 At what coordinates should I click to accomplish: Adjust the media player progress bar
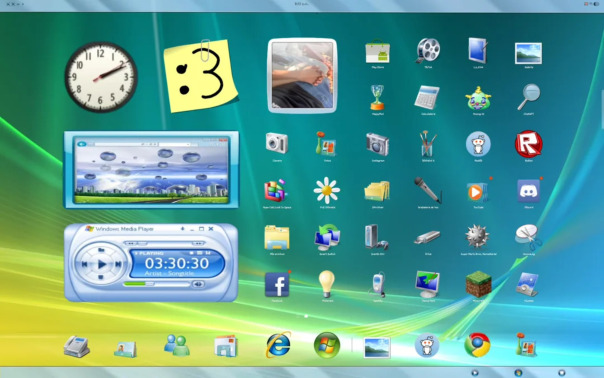click(156, 284)
